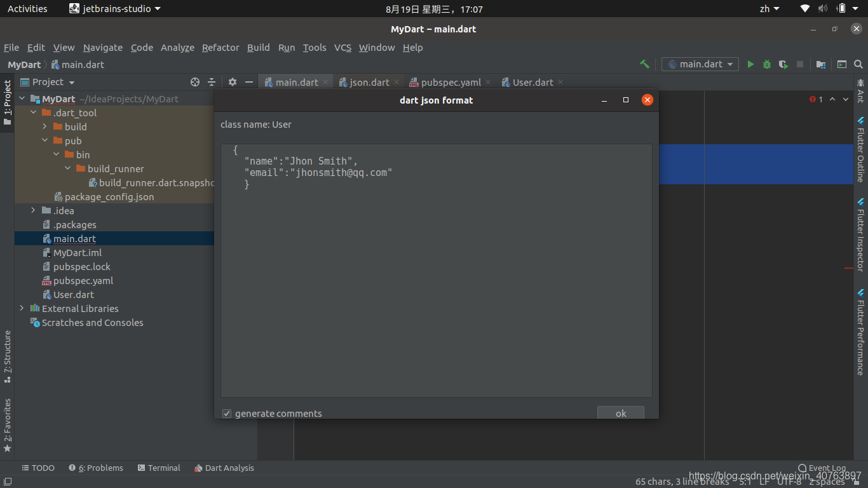Screen dimensions: 868x488
Task: Click the green hammer Build project icon
Action: click(644, 64)
